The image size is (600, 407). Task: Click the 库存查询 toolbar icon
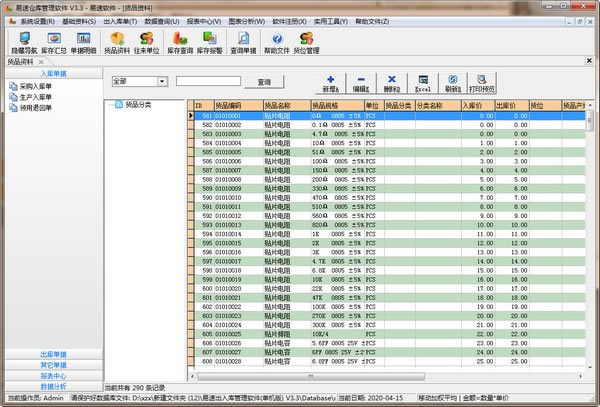(x=179, y=42)
